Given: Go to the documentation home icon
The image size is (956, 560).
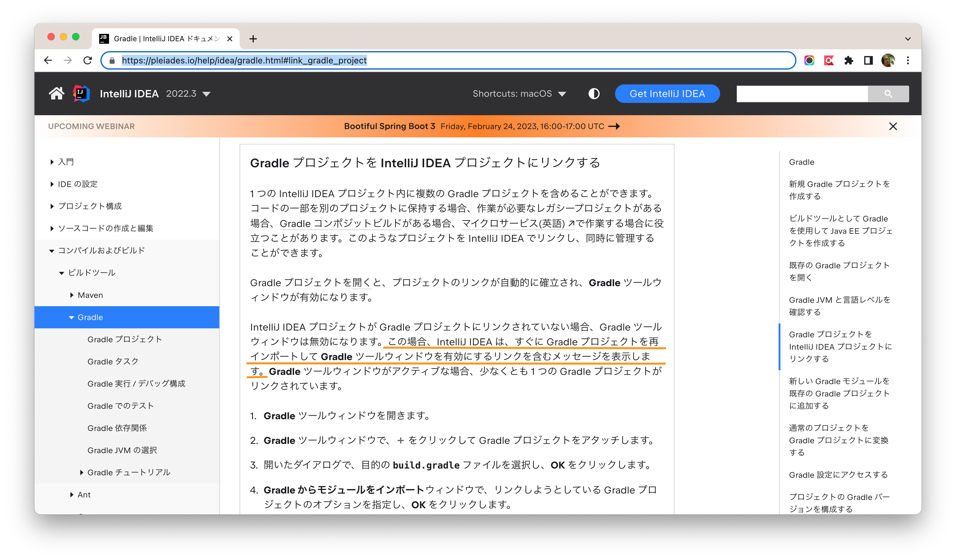Looking at the screenshot, I should point(56,93).
